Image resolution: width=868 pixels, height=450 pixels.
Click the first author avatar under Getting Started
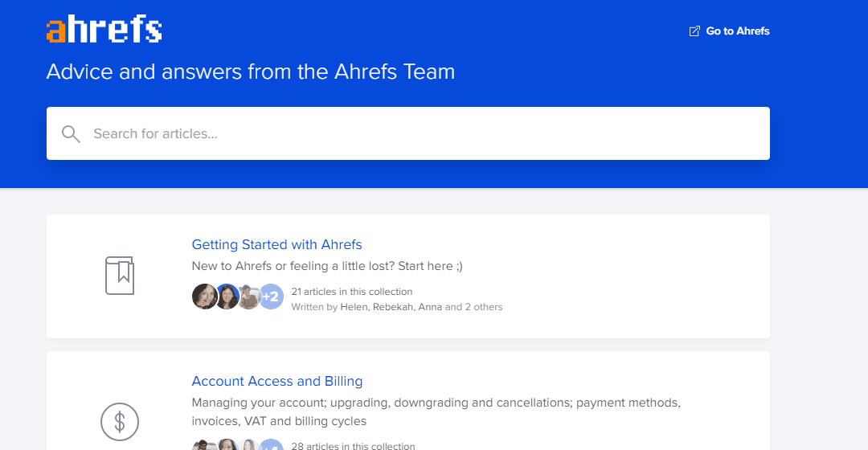point(205,297)
